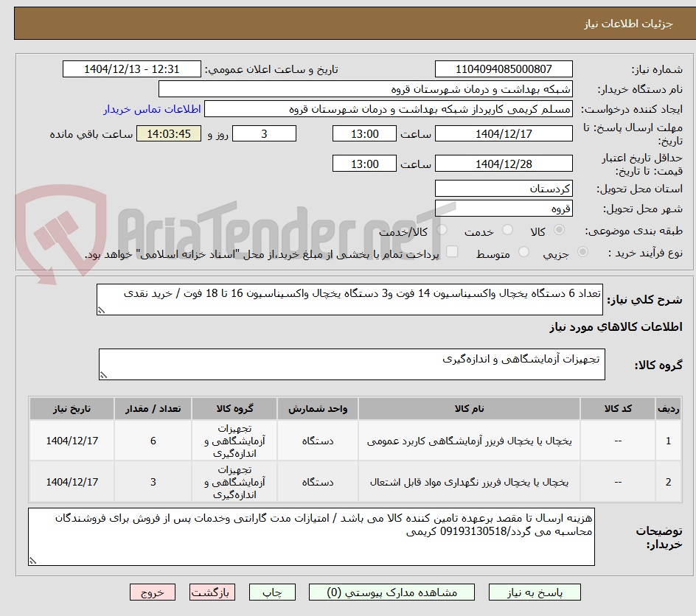This screenshot has width=696, height=616.
Task: Click the response deadline time 13:00 field
Action: [x=364, y=133]
